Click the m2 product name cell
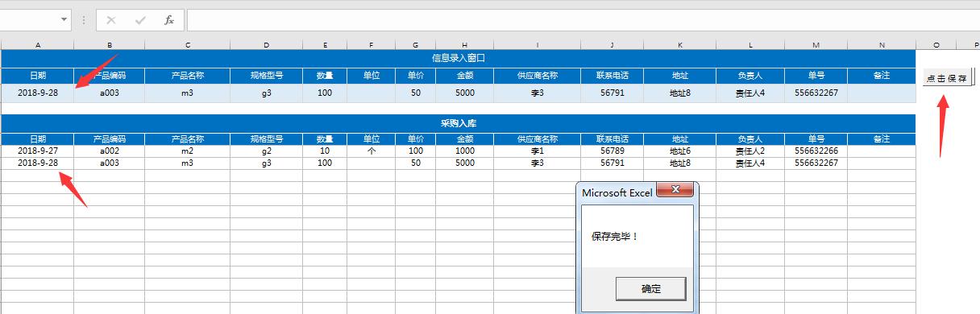Screen dimensions: 980x314 tap(187, 151)
